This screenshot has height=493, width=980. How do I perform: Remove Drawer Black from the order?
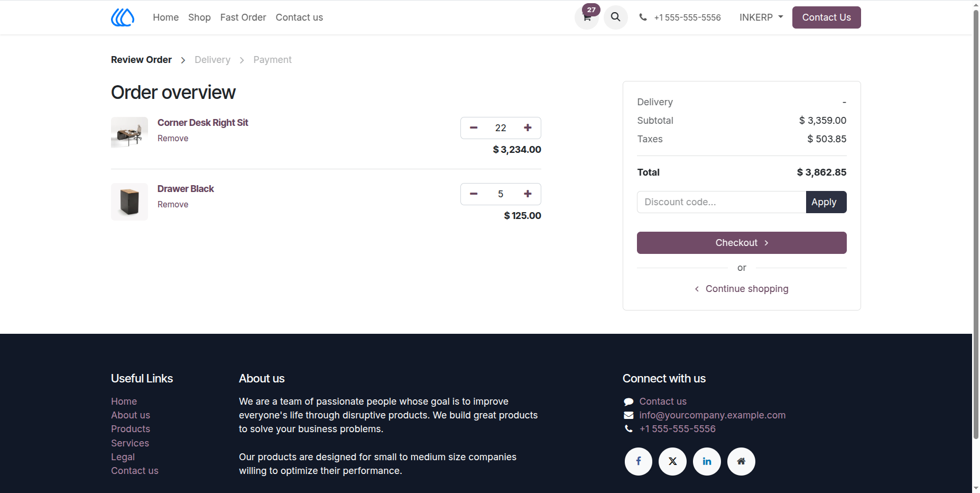tap(173, 205)
